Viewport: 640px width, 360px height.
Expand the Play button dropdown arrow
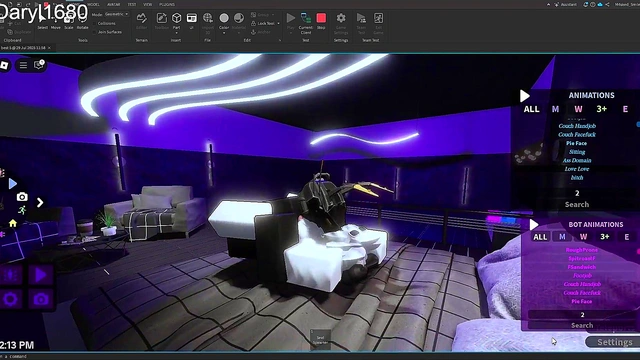pos(291,33)
